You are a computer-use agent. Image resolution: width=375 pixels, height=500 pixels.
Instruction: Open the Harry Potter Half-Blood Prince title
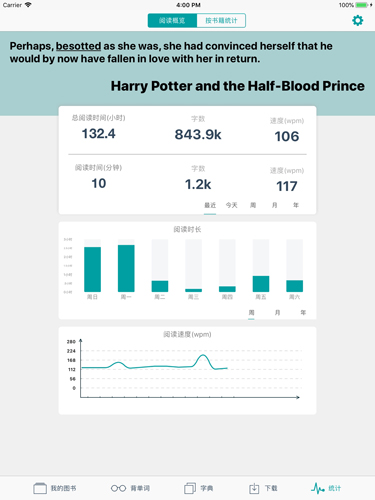[x=238, y=86]
